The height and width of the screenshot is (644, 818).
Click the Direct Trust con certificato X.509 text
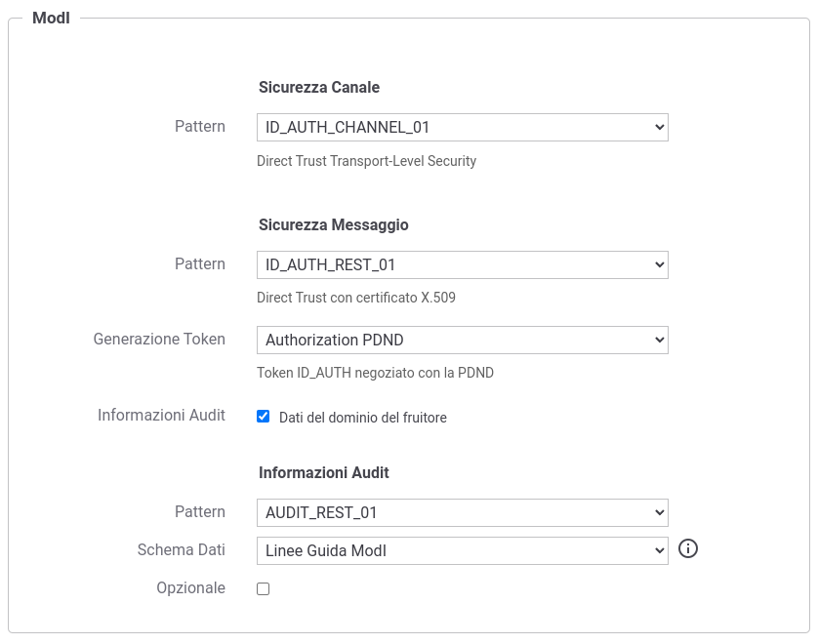(x=355, y=298)
